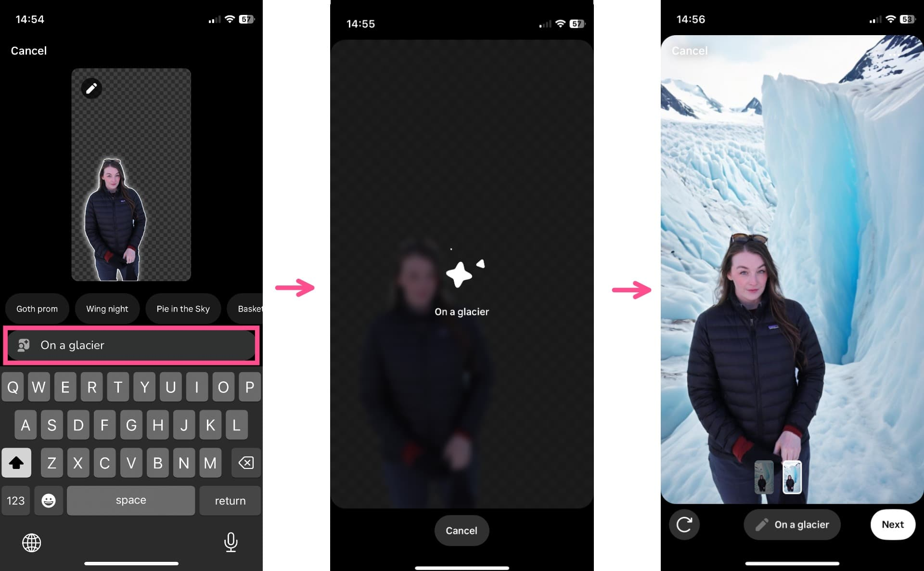
Task: Toggle the 'Cancel' action on first screen
Action: (28, 50)
